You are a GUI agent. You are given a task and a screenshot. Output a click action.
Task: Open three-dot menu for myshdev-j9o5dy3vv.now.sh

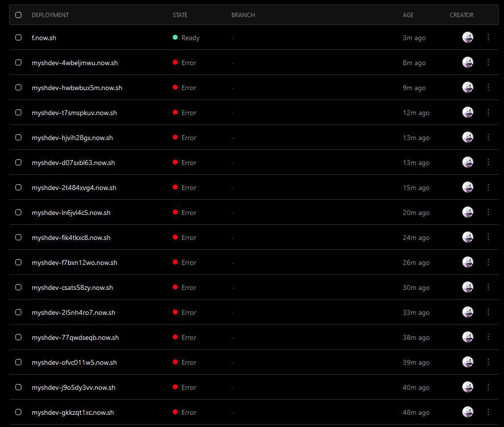point(488,387)
